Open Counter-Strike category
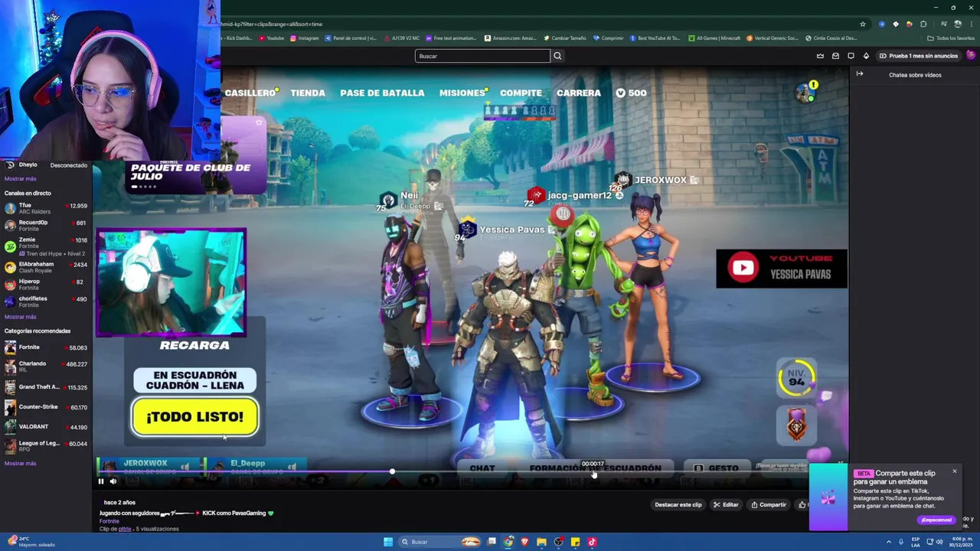 (x=45, y=407)
